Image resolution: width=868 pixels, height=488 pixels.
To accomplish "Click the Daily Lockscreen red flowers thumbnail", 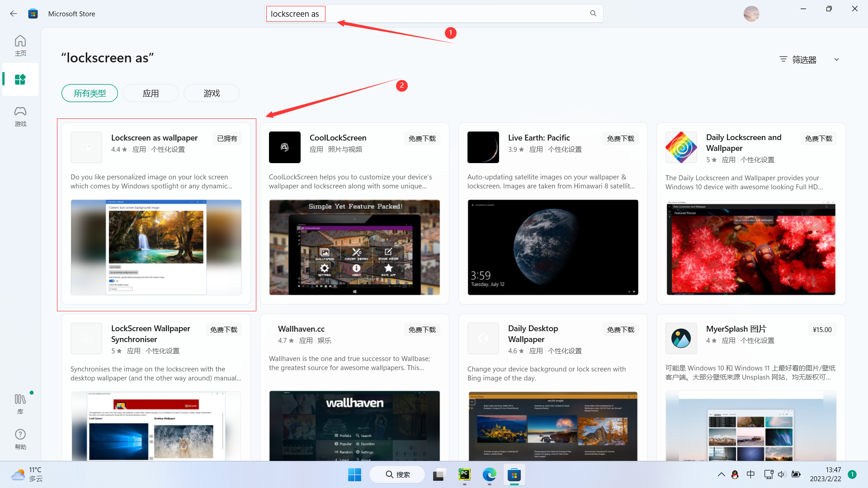I will click(751, 248).
